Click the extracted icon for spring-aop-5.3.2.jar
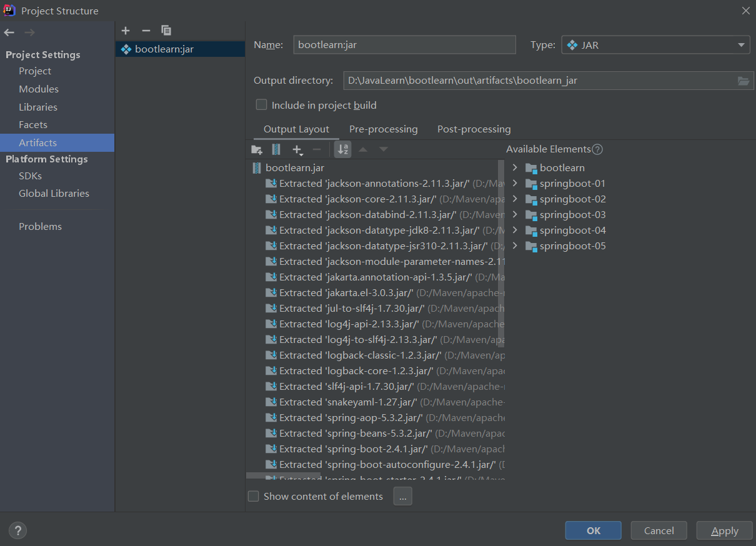This screenshot has width=756, height=546. pyautogui.click(x=271, y=418)
